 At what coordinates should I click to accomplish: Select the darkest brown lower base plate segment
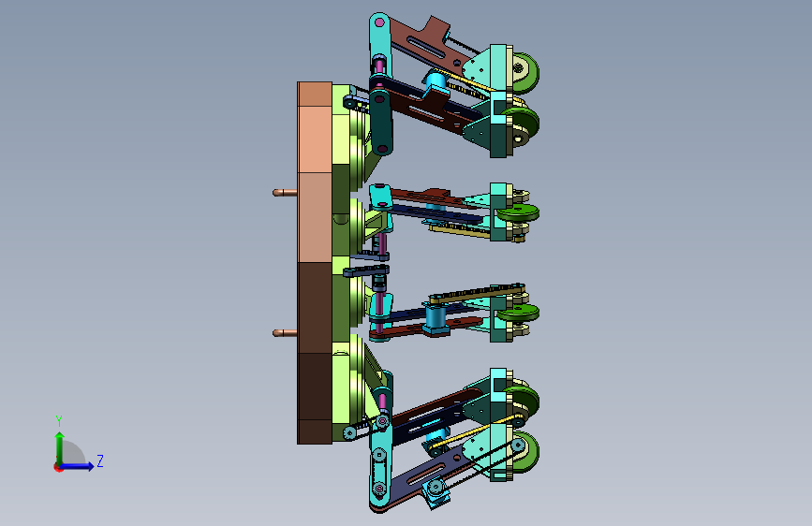click(x=315, y=387)
